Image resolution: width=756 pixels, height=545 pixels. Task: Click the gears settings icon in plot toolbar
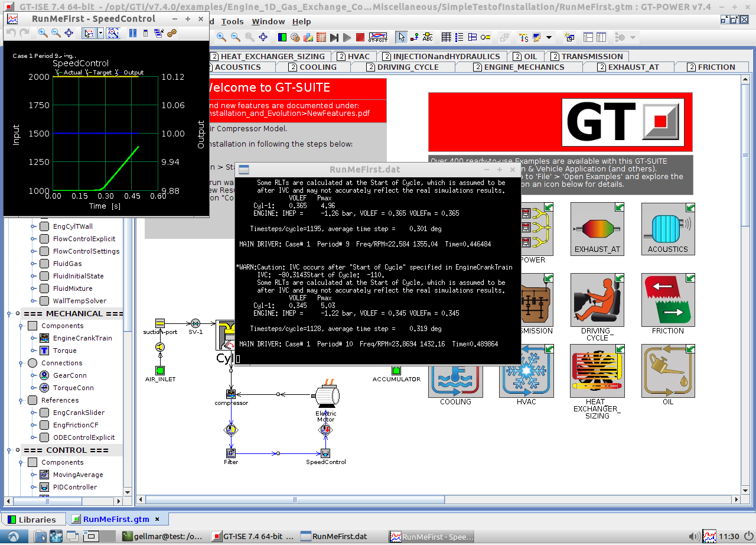(171, 33)
